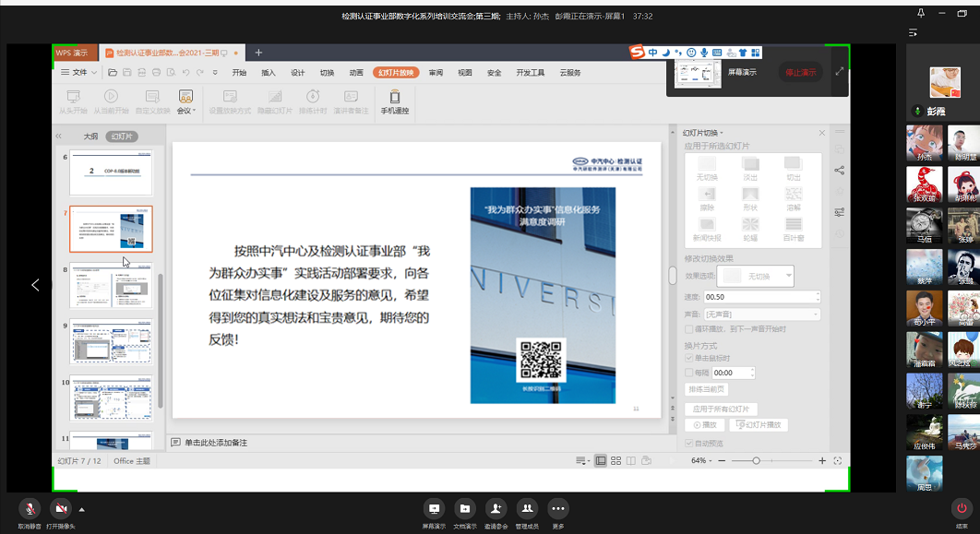Go to 开始 ribbon tab

point(239,73)
